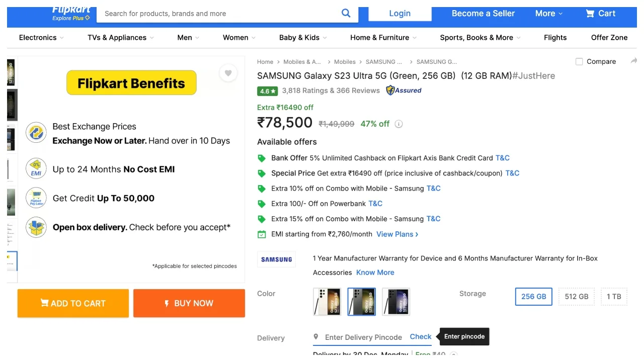The width and height of the screenshot is (644, 362).
Task: Open the shopping Cart icon
Action: point(590,14)
